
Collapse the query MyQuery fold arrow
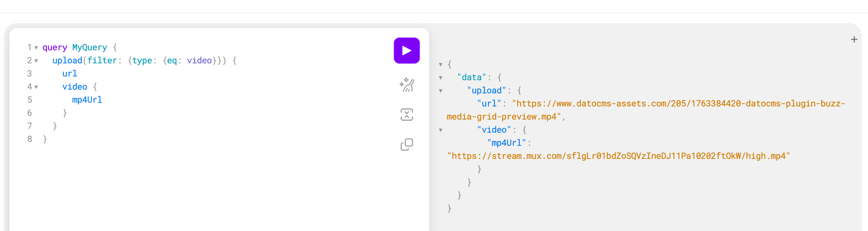click(x=36, y=48)
